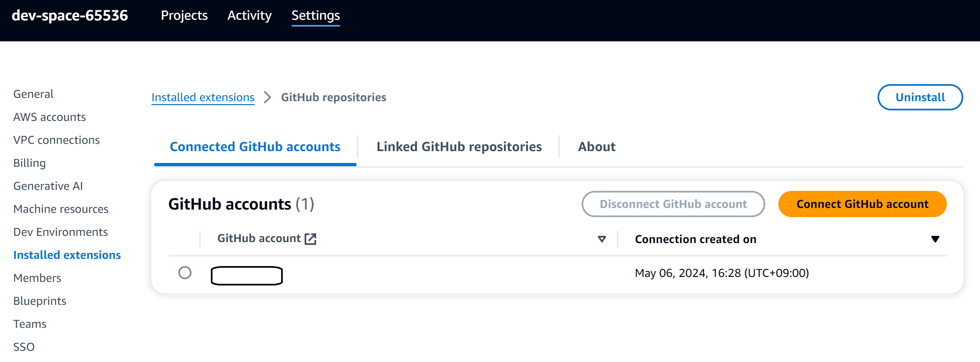
Task: Open Linked GitHub repositories tab
Action: (459, 147)
